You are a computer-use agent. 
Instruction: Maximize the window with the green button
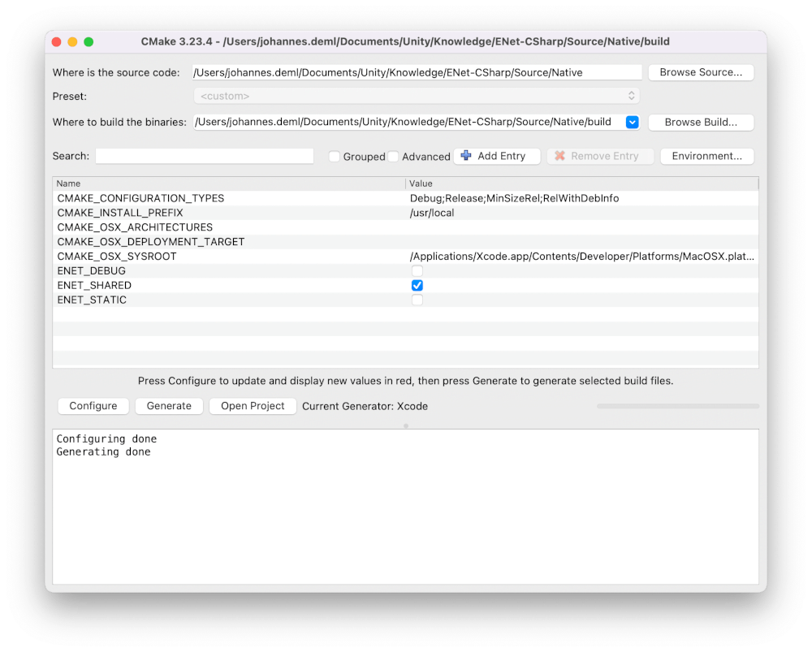(x=89, y=42)
